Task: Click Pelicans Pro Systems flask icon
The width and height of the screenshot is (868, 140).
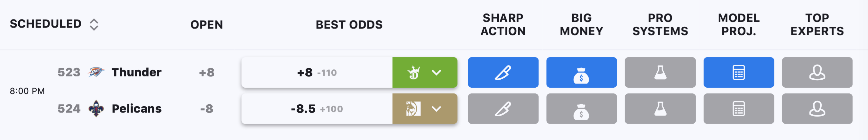Action: [660, 109]
